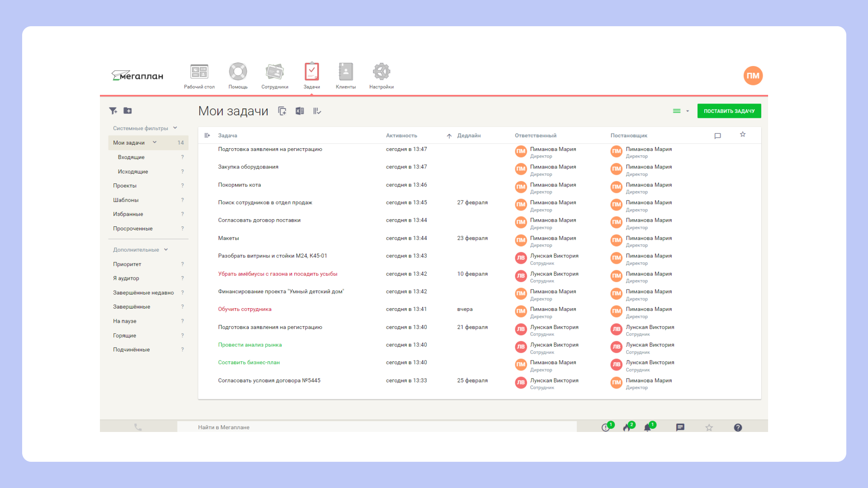Open list view mode dropdown

(680, 111)
